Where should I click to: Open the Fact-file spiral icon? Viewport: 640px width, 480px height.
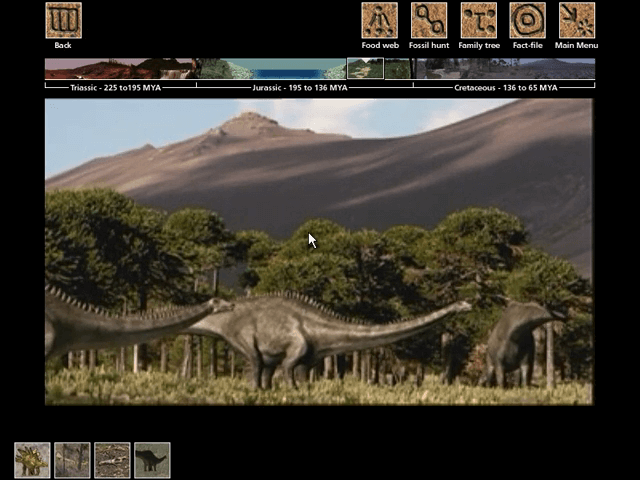[x=527, y=20]
